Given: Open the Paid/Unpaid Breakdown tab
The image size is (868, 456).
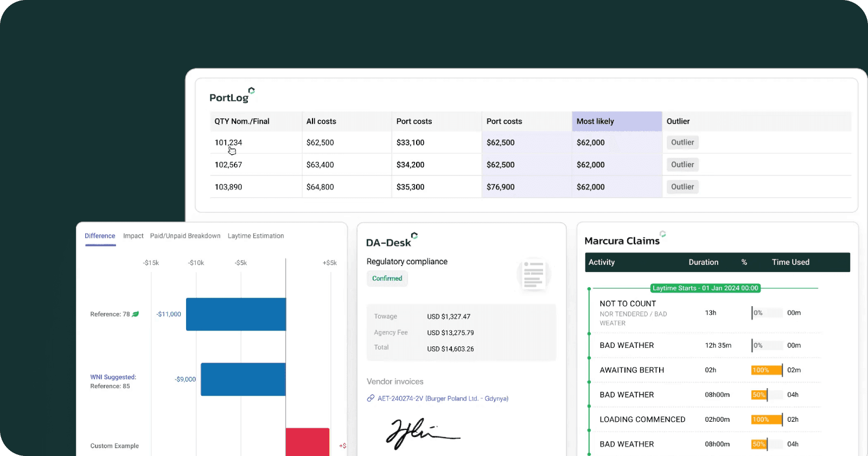Looking at the screenshot, I should click(x=185, y=236).
